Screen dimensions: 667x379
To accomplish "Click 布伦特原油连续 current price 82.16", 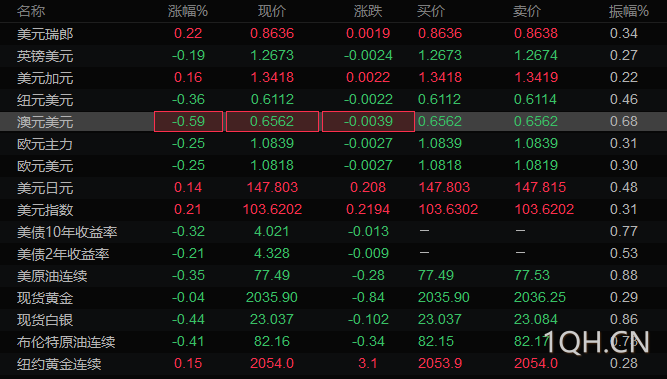I will (x=272, y=342).
